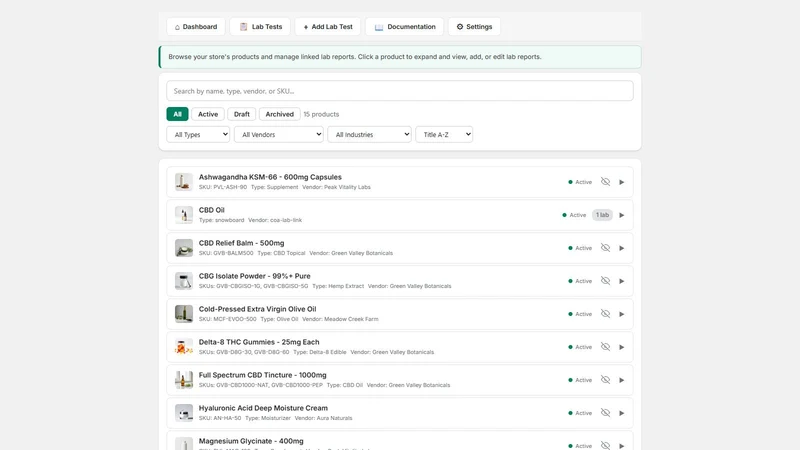Image resolution: width=800 pixels, height=450 pixels.
Task: Click the Delta-8 THC Gummies - 25mg Each title
Action: click(x=259, y=342)
